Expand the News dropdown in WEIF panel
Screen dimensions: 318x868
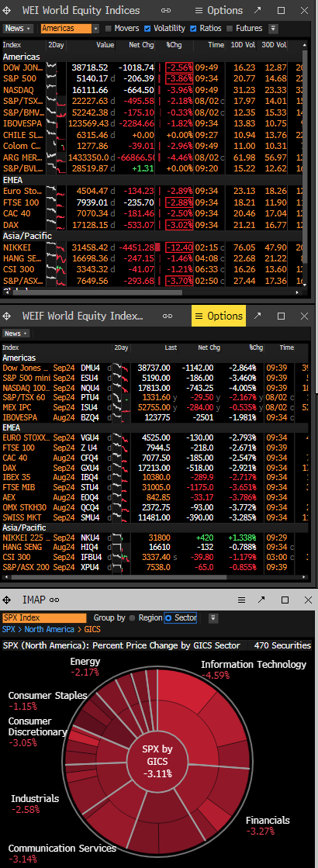18,334
